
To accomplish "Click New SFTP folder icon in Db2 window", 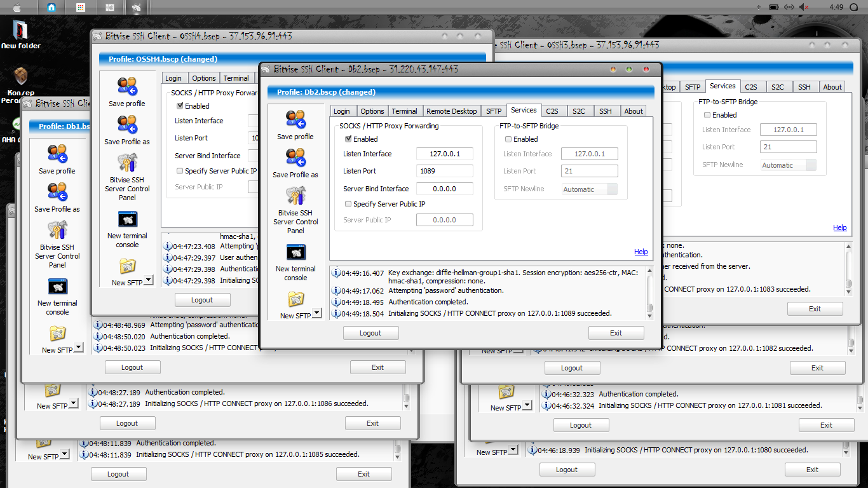I will tap(295, 299).
